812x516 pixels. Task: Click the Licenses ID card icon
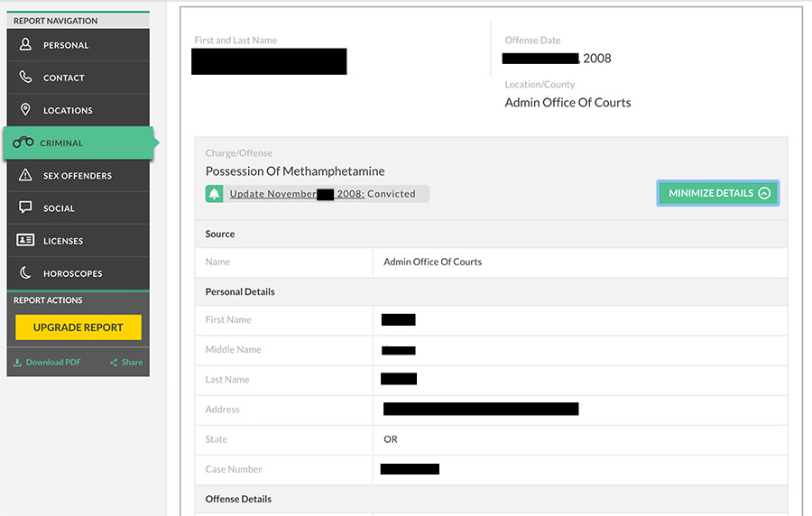coord(25,240)
